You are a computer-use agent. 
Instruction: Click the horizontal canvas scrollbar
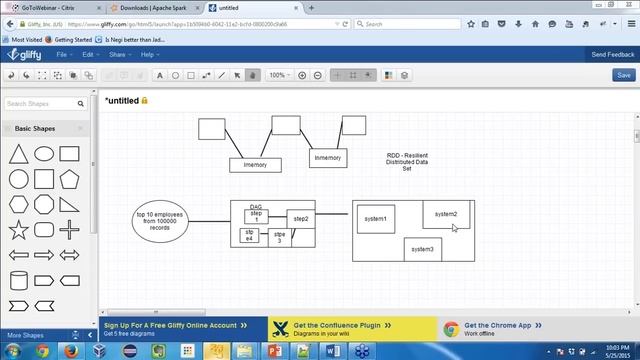(x=156, y=312)
